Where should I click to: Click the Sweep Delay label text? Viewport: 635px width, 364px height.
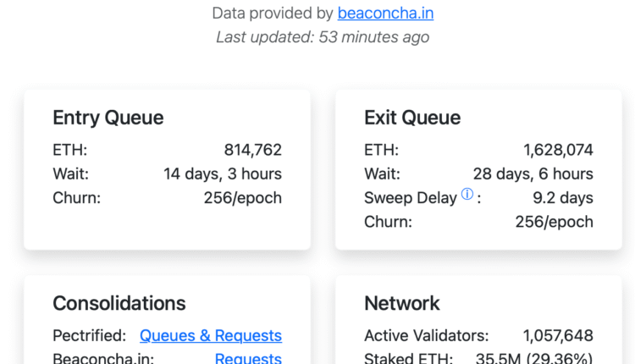(411, 198)
